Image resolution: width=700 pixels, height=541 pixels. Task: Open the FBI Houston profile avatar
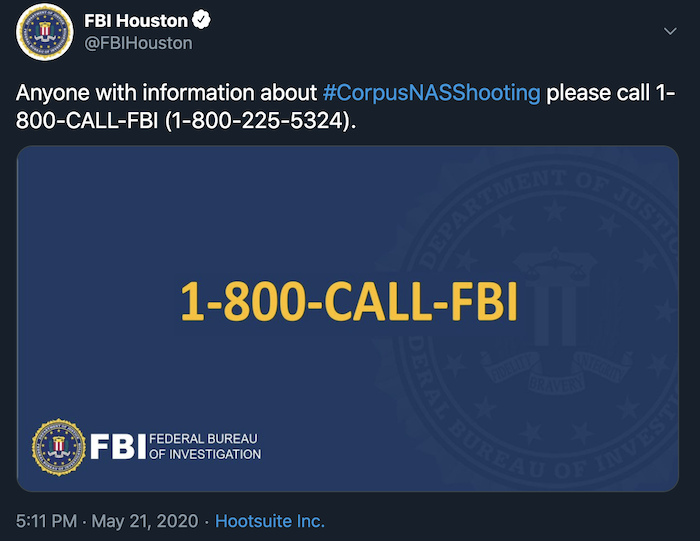[x=45, y=32]
